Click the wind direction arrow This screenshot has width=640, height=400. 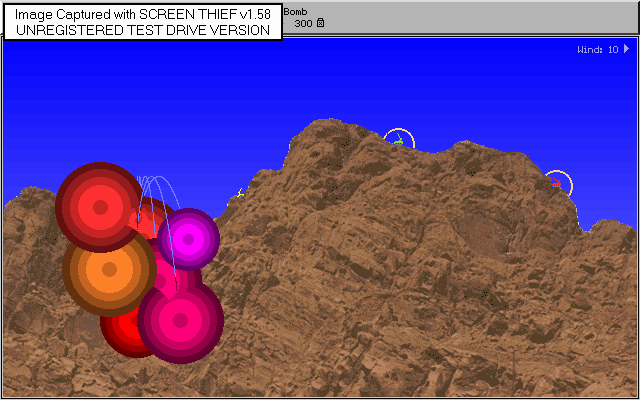[626, 49]
